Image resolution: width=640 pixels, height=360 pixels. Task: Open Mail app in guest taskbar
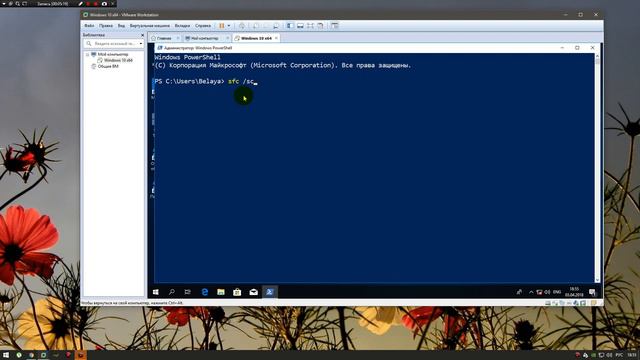(x=253, y=292)
